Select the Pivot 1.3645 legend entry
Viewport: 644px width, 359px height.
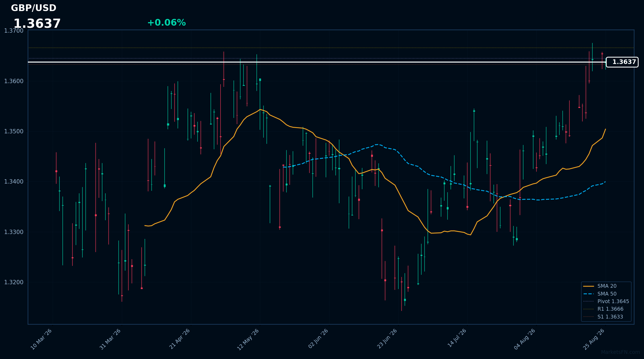[606, 302]
